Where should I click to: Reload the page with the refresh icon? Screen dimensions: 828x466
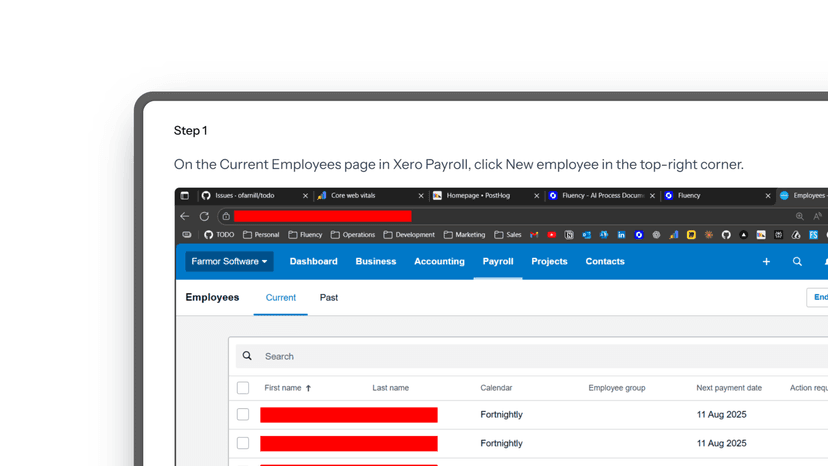204,216
